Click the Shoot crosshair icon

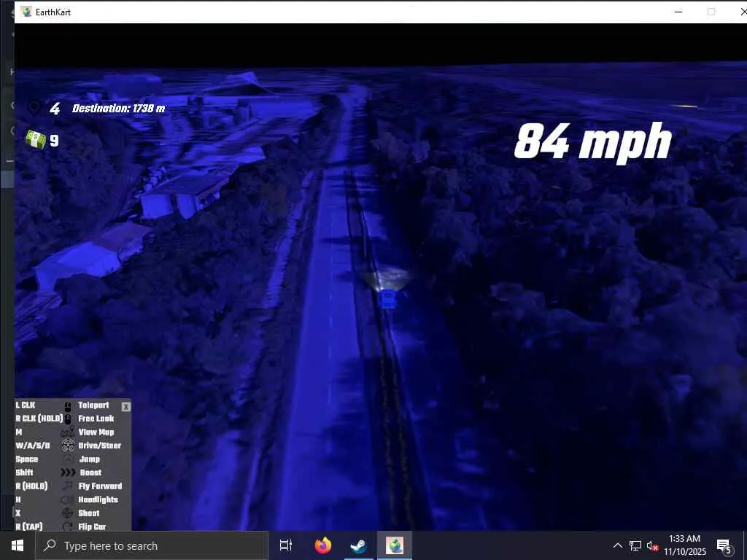pos(68,513)
